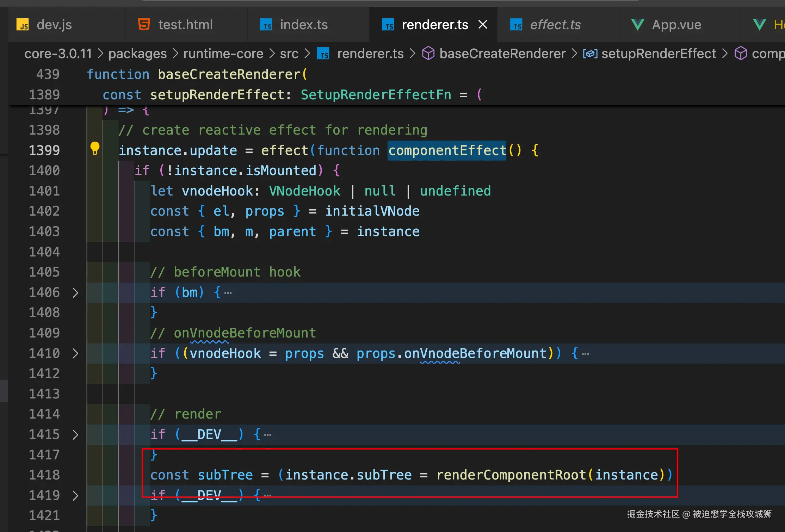785x532 pixels.
Task: Click the src breadcrumb segment
Action: (x=289, y=54)
